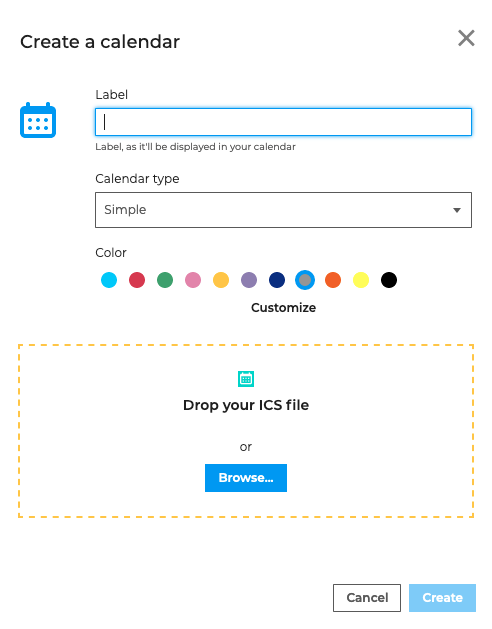Choose the dark navy blue color swatch
Viewport: 492px width, 629px height.
pos(277,280)
